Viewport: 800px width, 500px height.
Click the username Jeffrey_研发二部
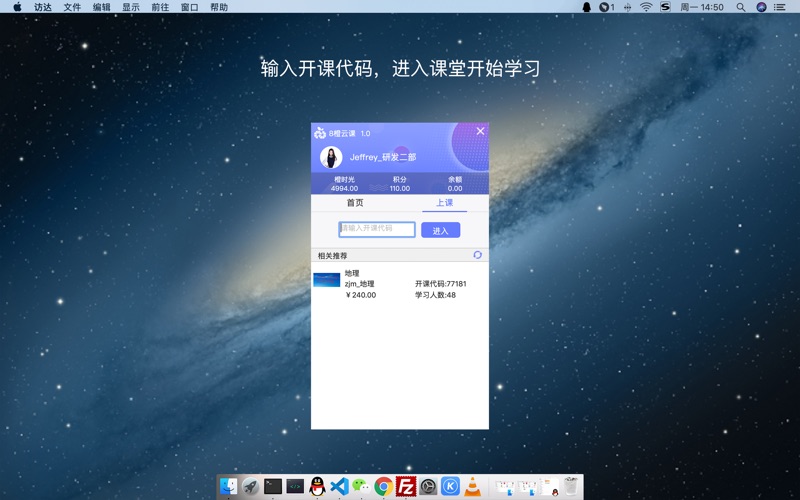[x=383, y=157]
